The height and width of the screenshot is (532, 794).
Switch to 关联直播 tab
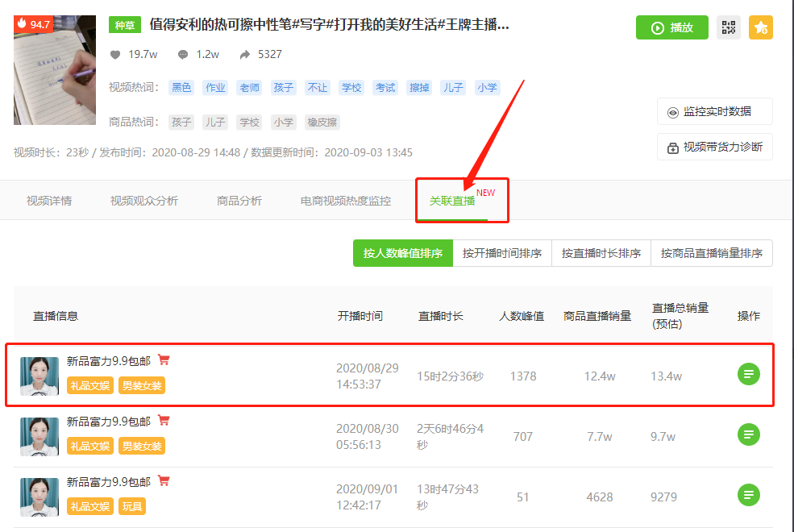452,201
